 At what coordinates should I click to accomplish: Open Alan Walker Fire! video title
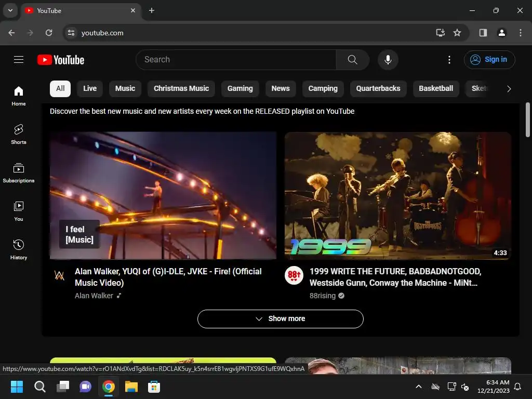tap(168, 277)
